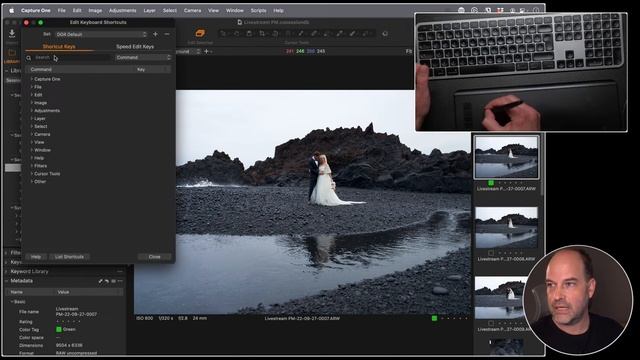Add a new shortcut set with plus
The height and width of the screenshot is (360, 640).
click(x=155, y=34)
